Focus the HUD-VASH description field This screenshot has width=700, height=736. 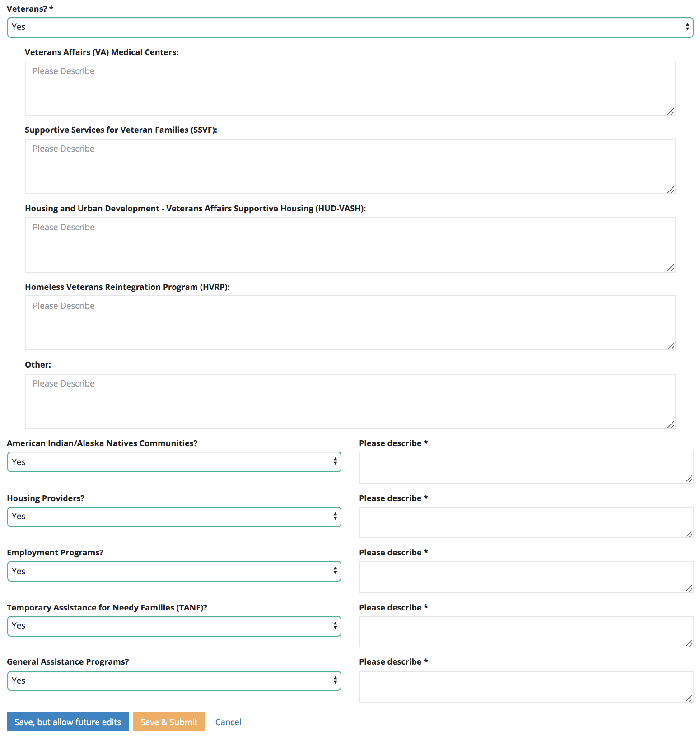tap(350, 245)
